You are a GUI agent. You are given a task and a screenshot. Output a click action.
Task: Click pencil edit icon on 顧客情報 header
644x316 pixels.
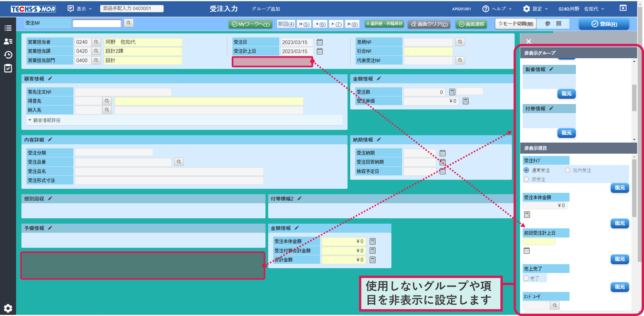(50, 78)
